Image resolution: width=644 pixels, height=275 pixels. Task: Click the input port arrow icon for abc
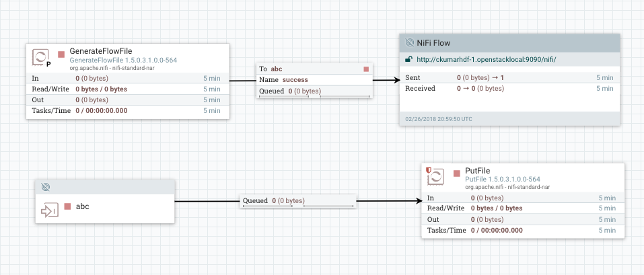(x=48, y=211)
